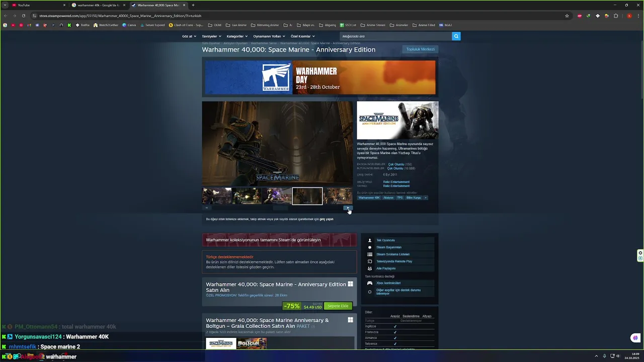This screenshot has width=644, height=362.
Task: Click the Warhammer Day banner
Action: point(320,77)
